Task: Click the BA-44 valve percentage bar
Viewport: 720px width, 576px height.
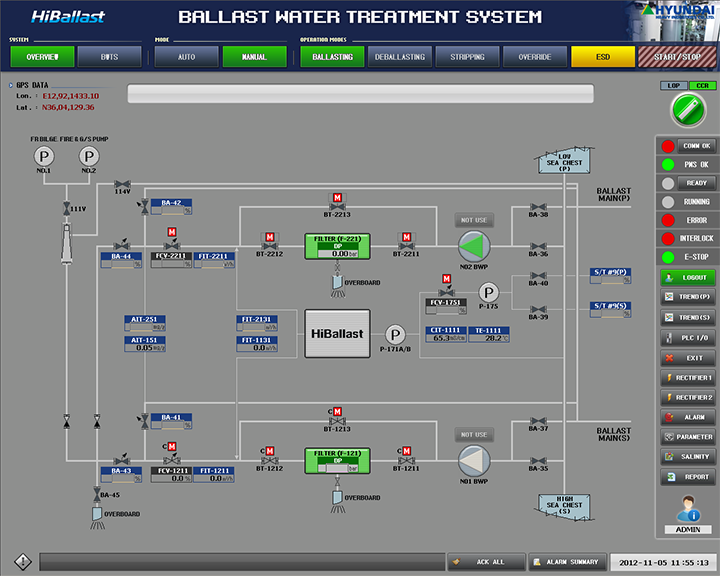Action: click(x=121, y=264)
